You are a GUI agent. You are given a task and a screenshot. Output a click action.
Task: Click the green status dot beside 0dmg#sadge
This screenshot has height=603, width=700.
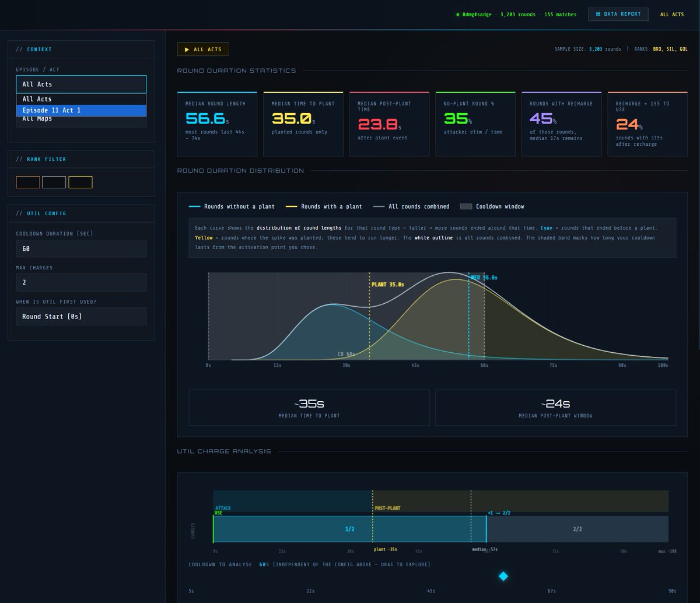point(458,15)
